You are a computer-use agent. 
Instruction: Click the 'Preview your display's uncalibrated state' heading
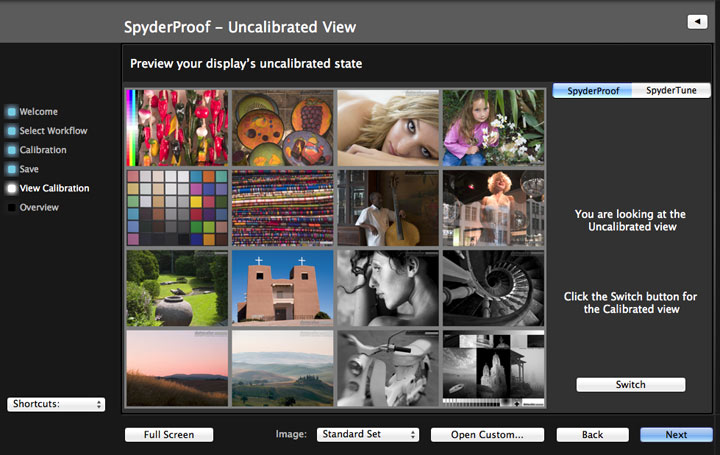click(x=246, y=63)
